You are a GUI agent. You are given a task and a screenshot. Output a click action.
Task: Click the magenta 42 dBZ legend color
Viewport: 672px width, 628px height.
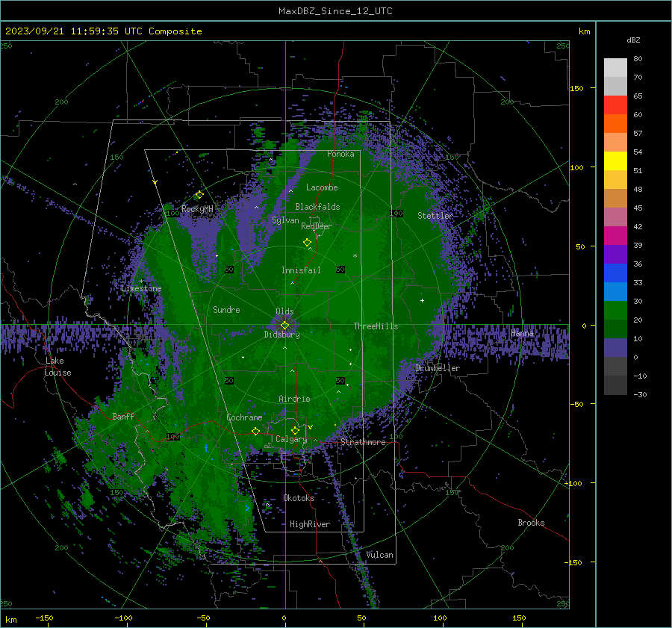pyautogui.click(x=615, y=235)
